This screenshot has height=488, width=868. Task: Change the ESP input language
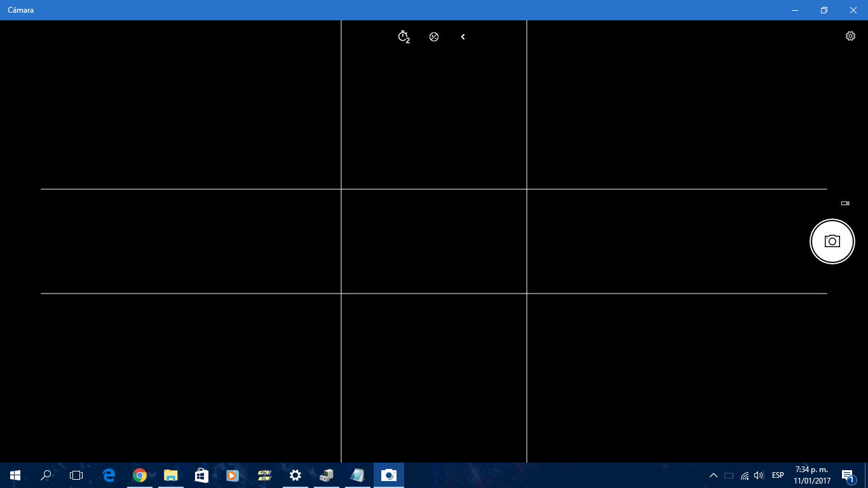pos(778,475)
